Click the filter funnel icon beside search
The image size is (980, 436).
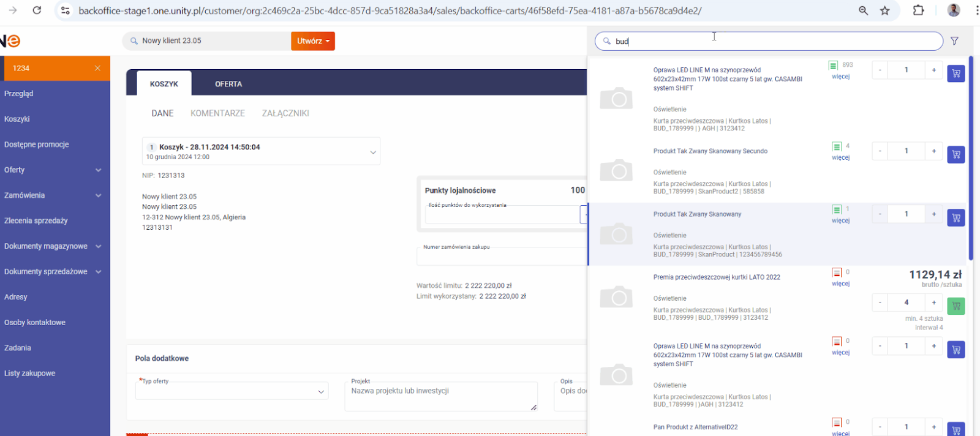pos(954,41)
